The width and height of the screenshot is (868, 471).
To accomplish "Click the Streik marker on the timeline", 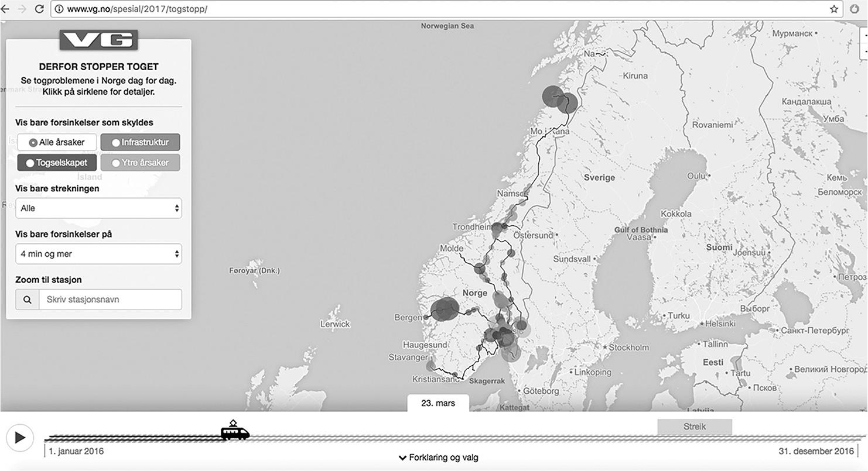I will point(694,427).
